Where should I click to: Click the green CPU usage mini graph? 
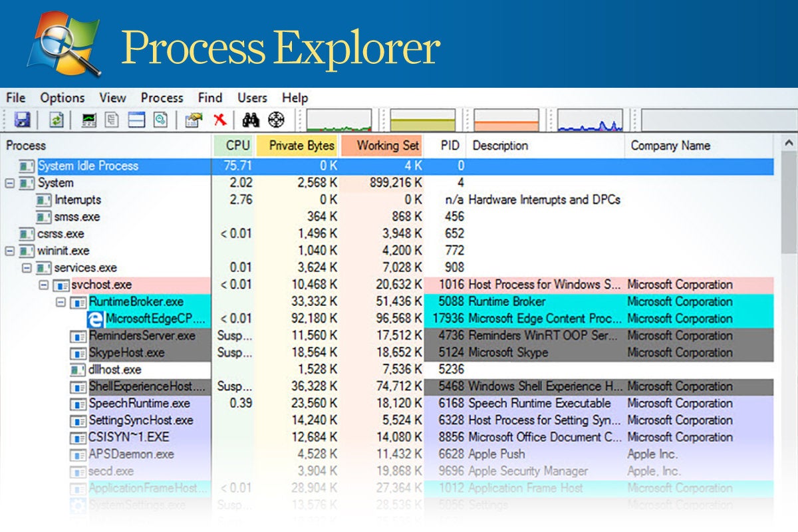pos(338,120)
